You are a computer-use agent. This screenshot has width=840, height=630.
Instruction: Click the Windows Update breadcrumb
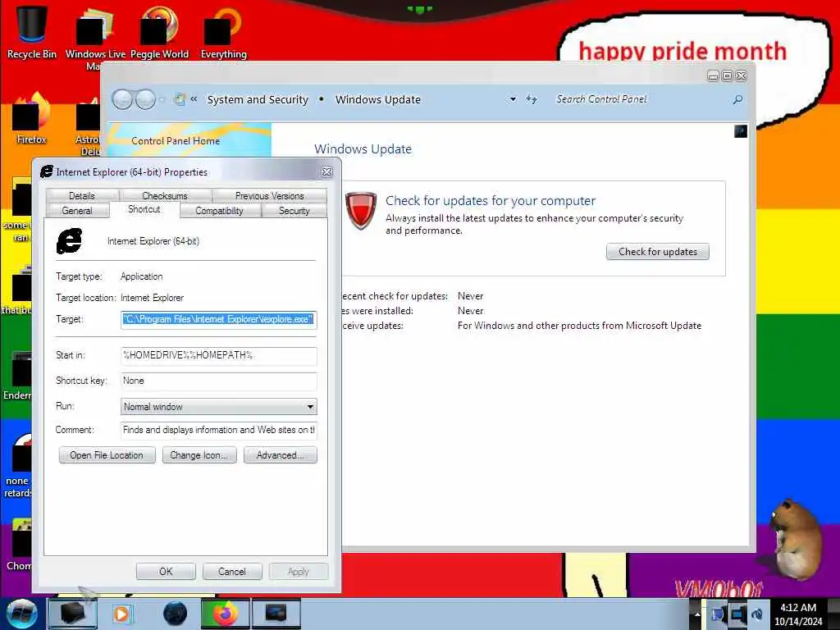click(x=377, y=99)
